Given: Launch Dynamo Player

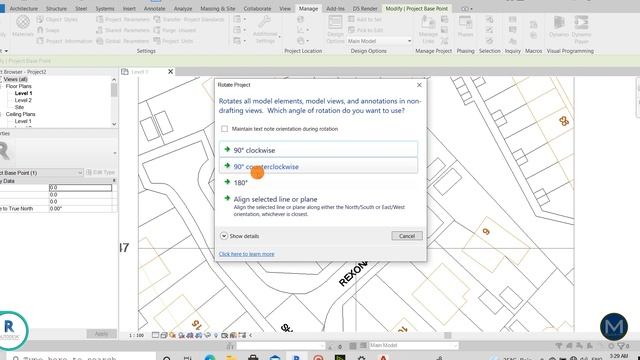Looking at the screenshot, I should (x=581, y=29).
